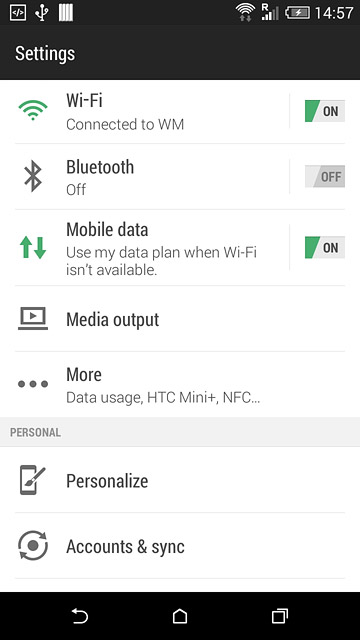Tap the Accounts & sync circular icon
Image resolution: width=360 pixels, height=640 pixels.
(x=33, y=545)
